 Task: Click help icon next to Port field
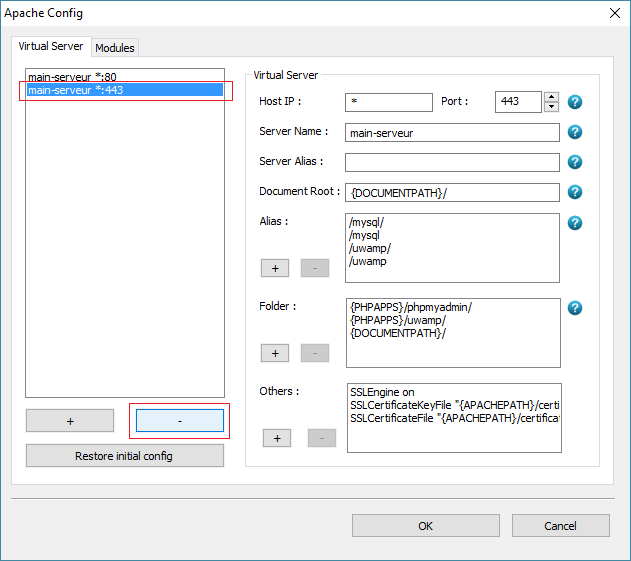(x=575, y=102)
